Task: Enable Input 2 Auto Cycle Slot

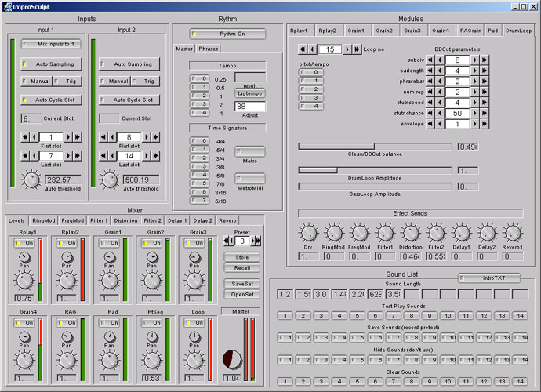Action: (129, 100)
